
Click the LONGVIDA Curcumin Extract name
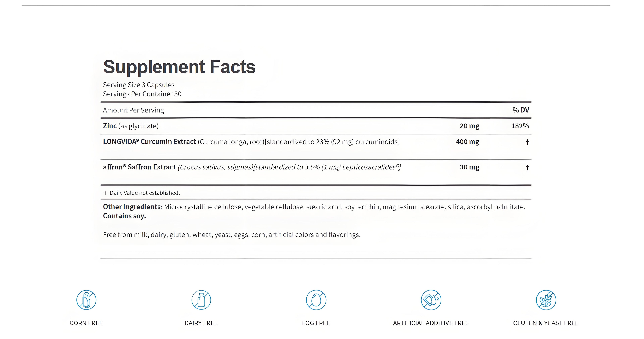coord(149,142)
